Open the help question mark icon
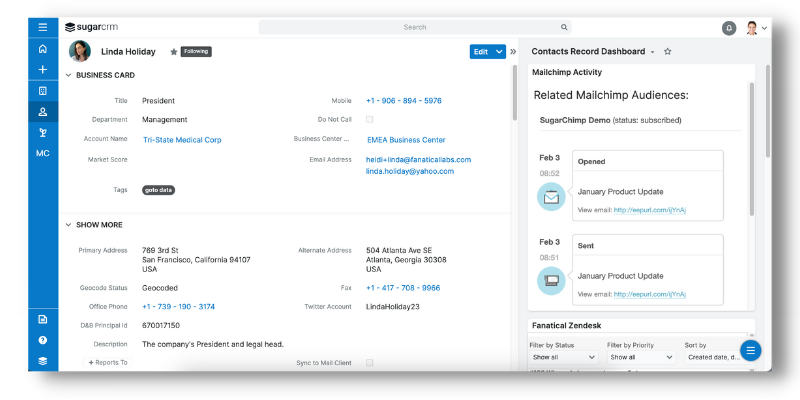800x400 pixels. click(x=43, y=340)
